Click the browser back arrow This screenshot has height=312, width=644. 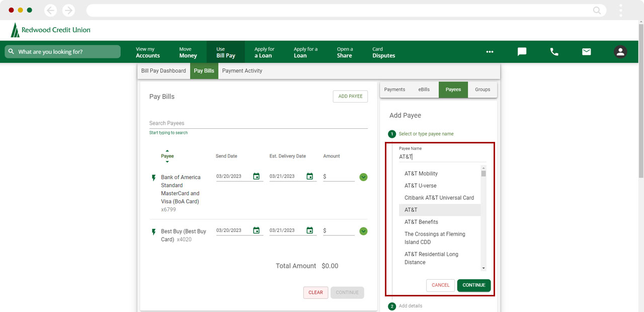tap(51, 10)
